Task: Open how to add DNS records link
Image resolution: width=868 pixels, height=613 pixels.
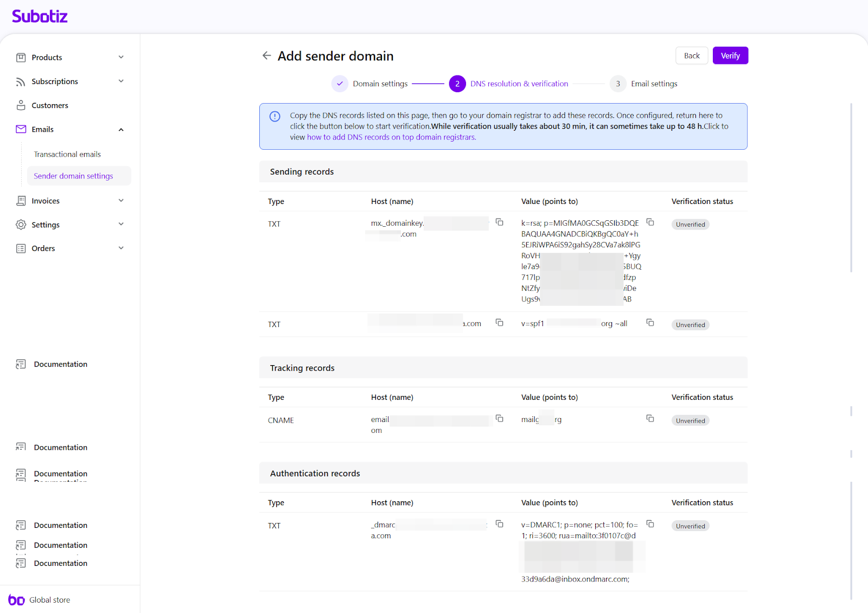Action: pos(391,138)
